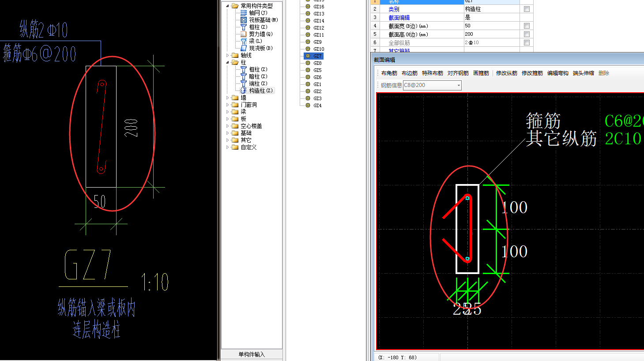Click 框柱(Z) icon under 柱 folder

[x=243, y=69]
